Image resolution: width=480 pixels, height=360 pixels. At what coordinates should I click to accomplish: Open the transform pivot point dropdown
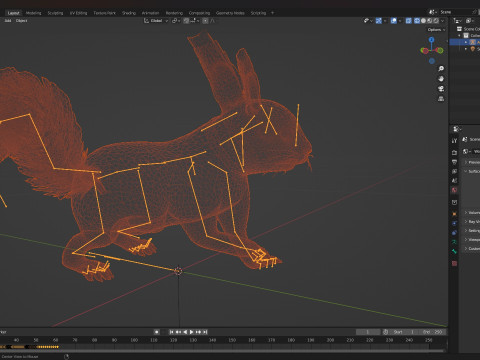click(176, 21)
